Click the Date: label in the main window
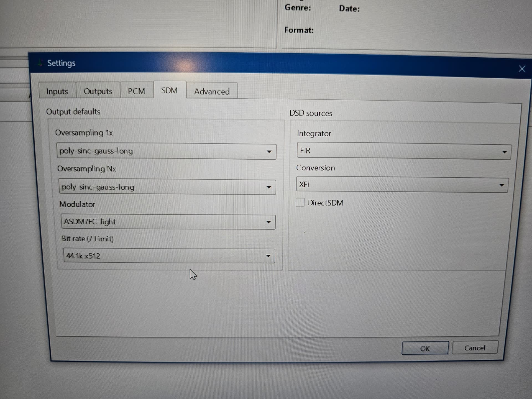The width and height of the screenshot is (532, 399). click(349, 9)
